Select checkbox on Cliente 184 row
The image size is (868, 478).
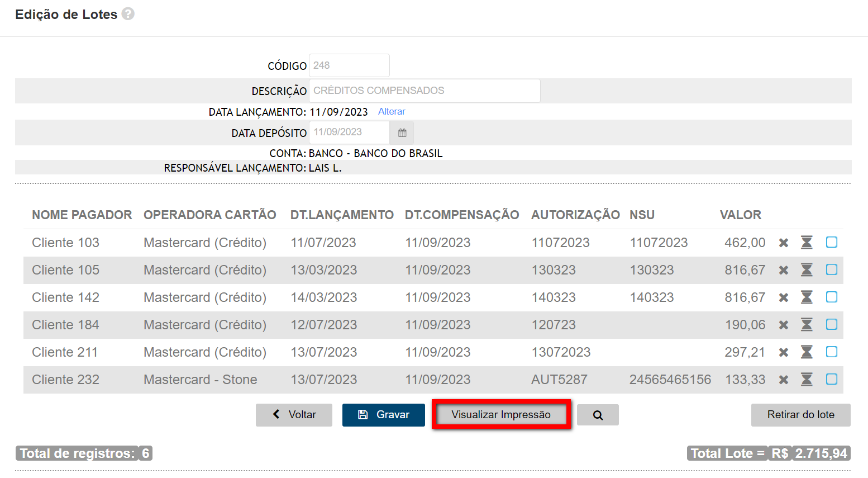click(x=831, y=324)
